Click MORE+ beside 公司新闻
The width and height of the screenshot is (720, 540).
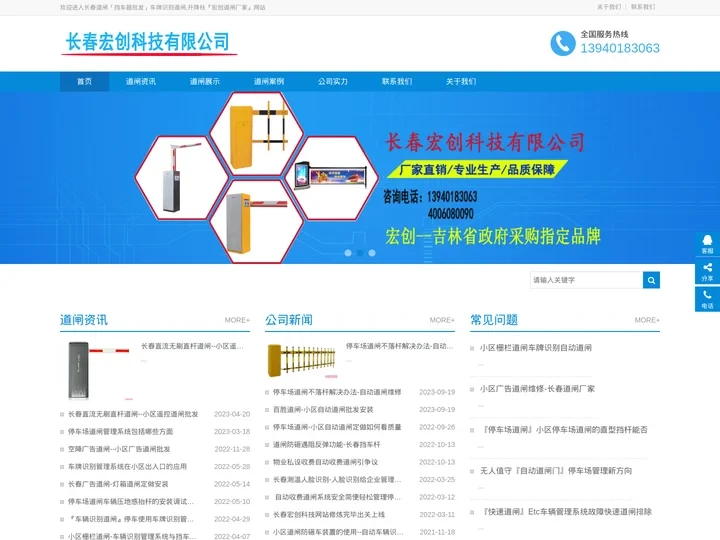click(442, 320)
